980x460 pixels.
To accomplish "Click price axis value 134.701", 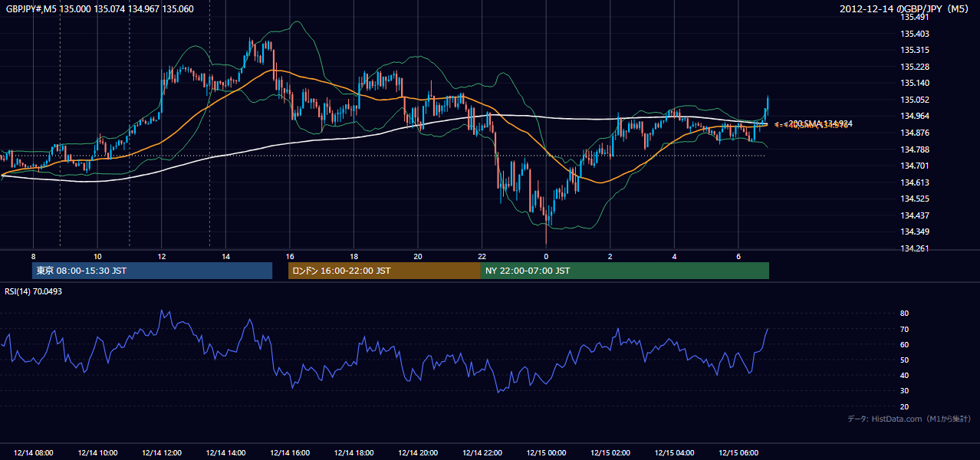I will coord(913,166).
